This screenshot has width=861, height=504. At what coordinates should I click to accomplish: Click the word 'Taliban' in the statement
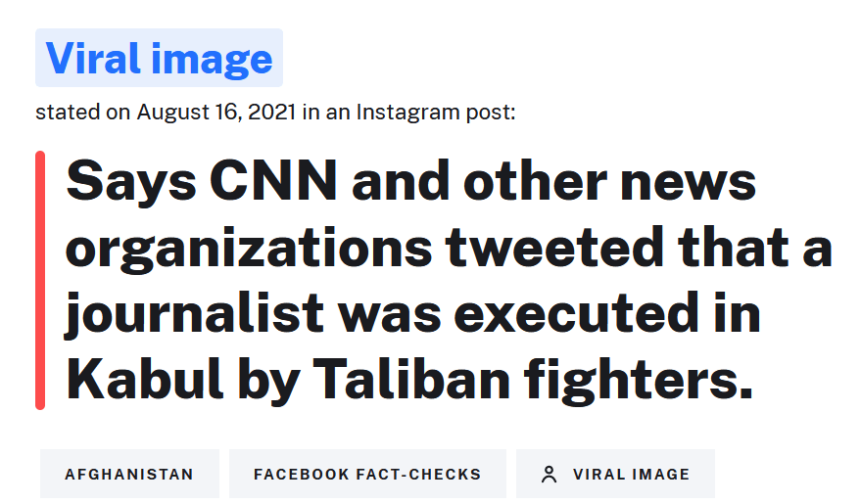pyautogui.click(x=411, y=379)
